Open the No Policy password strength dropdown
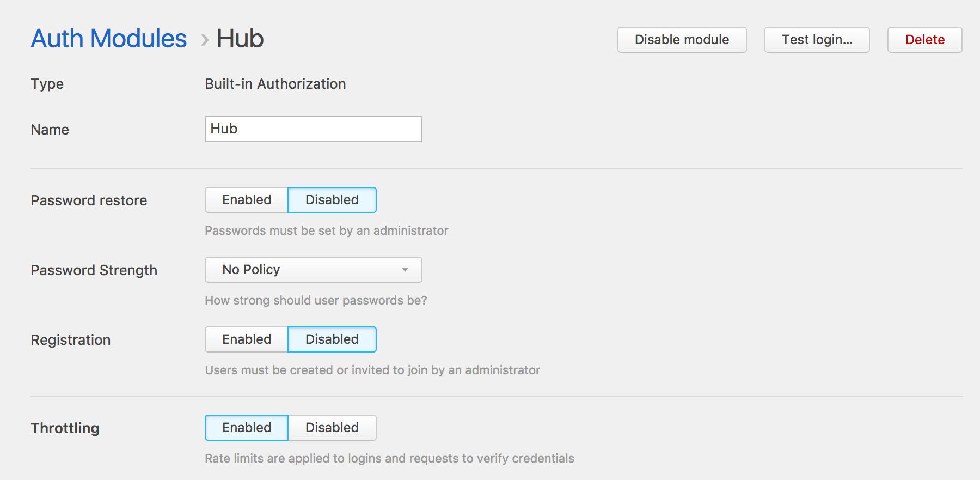This screenshot has width=980, height=480. coord(305,270)
